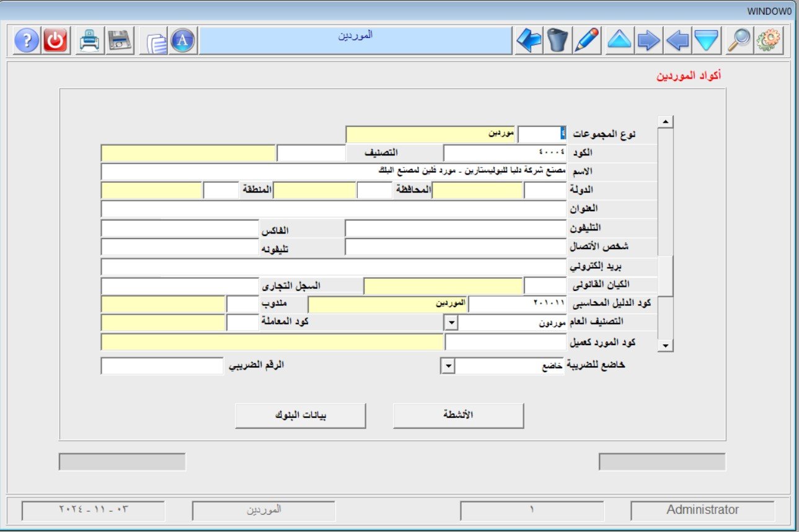The height and width of the screenshot is (532, 799).
Task: Click the blue help question mark icon
Action: (x=27, y=41)
